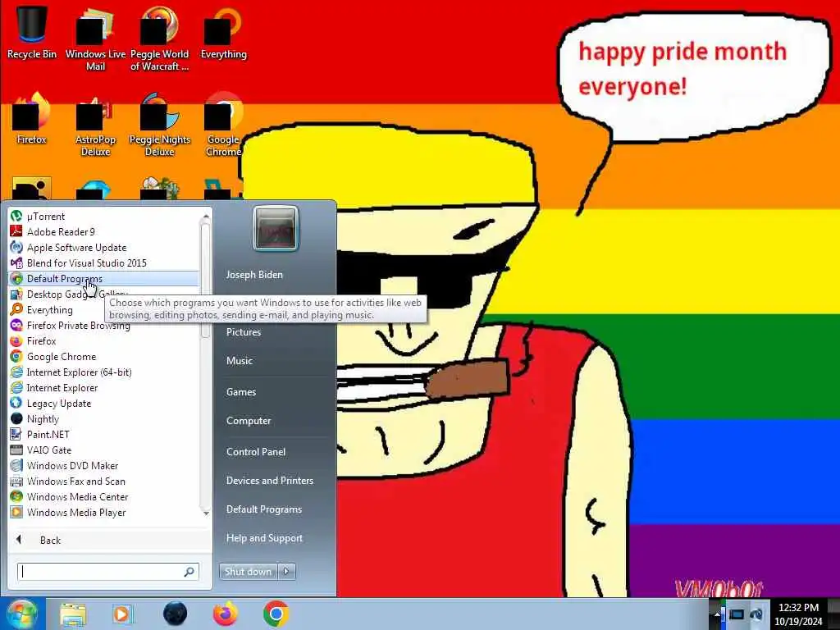
Task: Open Google Chrome from the taskbar
Action: click(276, 614)
